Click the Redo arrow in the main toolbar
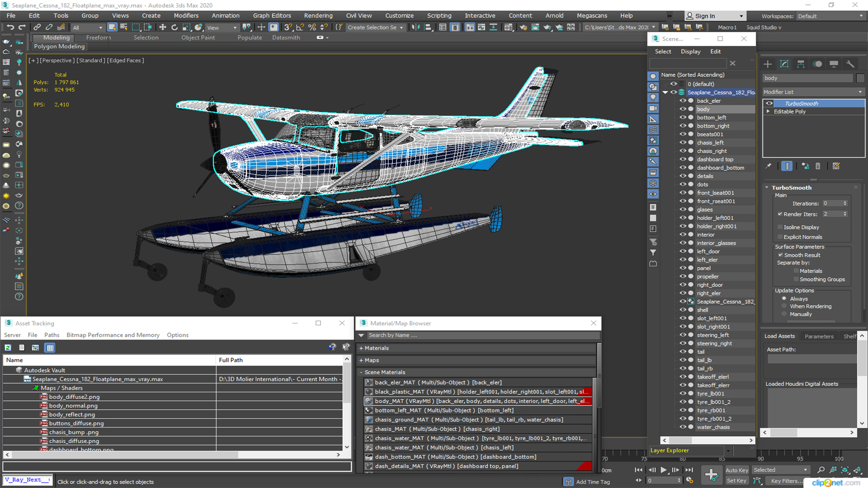Screen dimensions: 868x488 [22, 27]
